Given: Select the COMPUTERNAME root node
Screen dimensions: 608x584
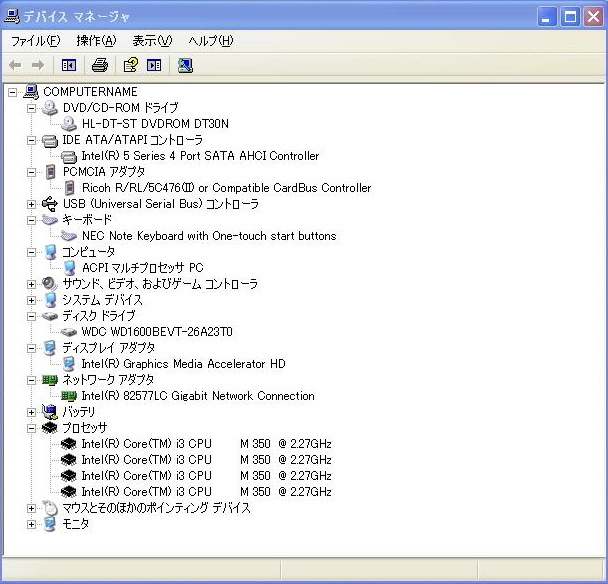Looking at the screenshot, I should (90, 92).
